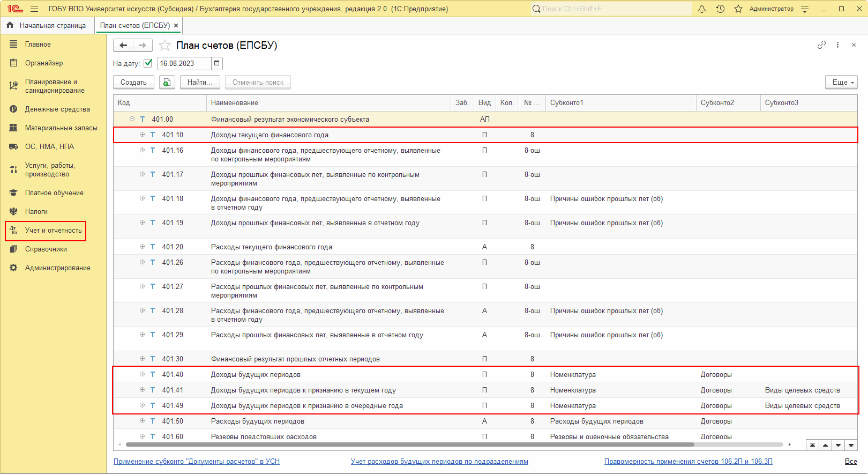868x474 pixels.
Task: Open link Правомерность применения счетов 106.2П и 106.3П
Action: point(689,461)
